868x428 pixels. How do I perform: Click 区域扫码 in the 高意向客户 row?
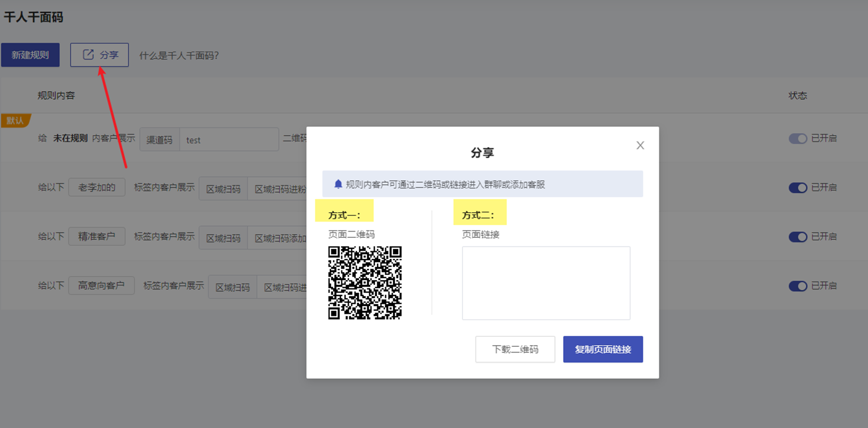coord(233,288)
